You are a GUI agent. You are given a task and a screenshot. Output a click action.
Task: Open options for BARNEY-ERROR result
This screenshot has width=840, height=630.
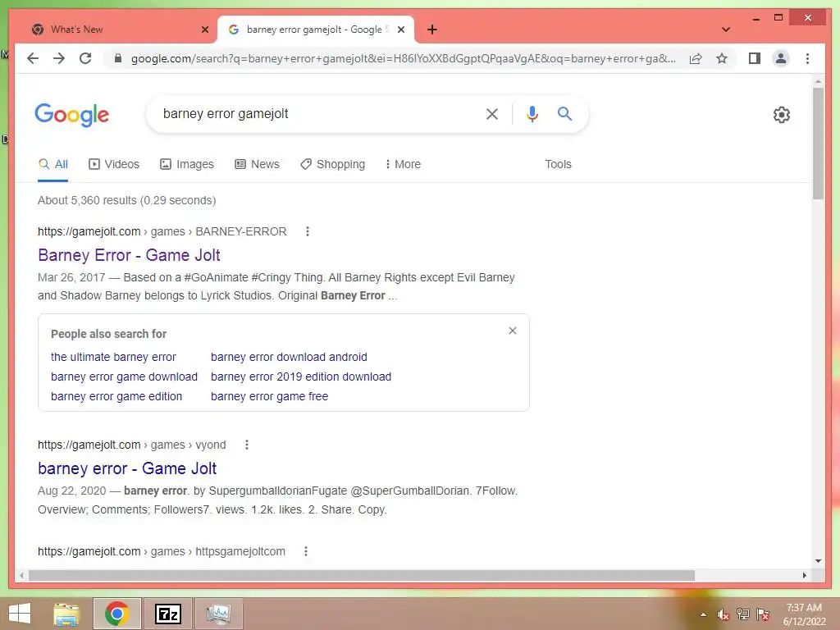click(x=308, y=231)
